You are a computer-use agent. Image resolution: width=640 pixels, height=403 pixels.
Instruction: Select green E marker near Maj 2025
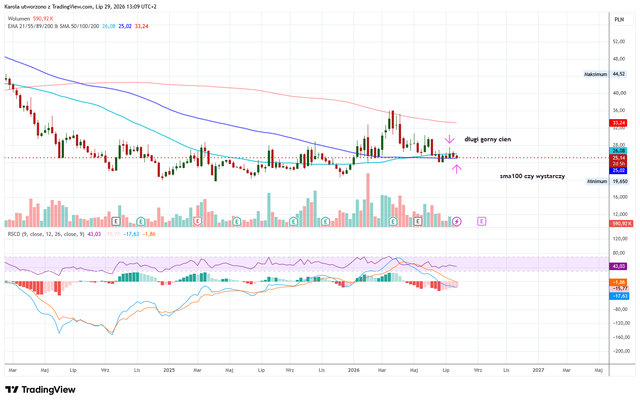point(237,221)
